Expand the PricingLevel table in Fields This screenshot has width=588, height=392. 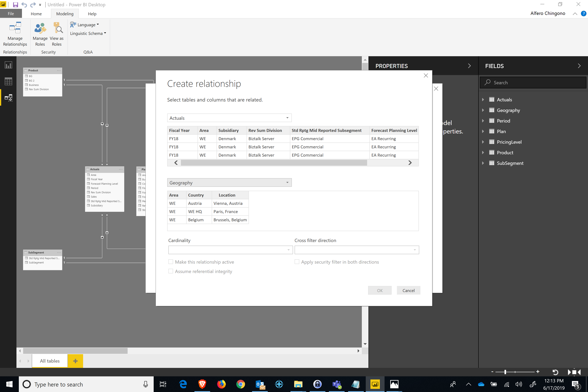483,142
